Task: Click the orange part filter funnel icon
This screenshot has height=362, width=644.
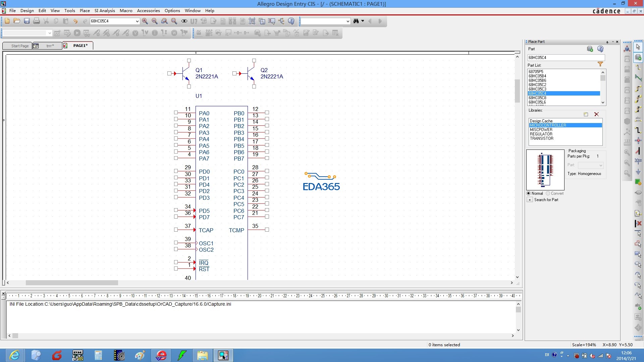Action: tap(600, 64)
